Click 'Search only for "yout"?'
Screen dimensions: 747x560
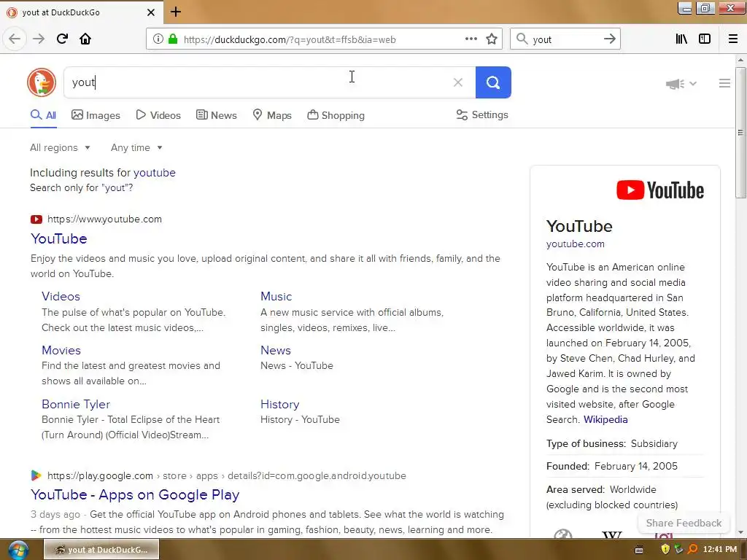tap(82, 187)
